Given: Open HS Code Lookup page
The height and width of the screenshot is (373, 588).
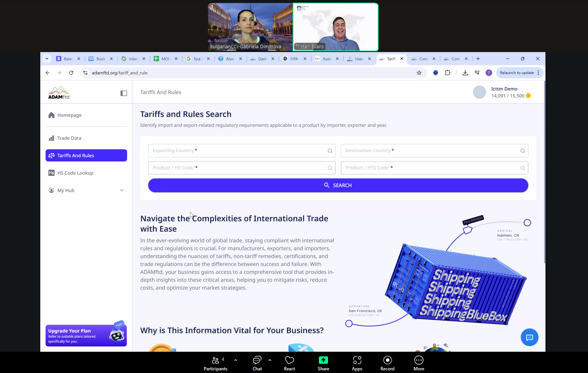Looking at the screenshot, I should [x=86, y=173].
